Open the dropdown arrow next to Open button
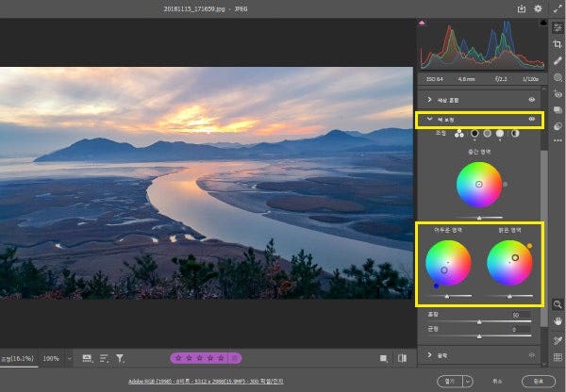Viewport: 566px width, 392px height. click(468, 381)
